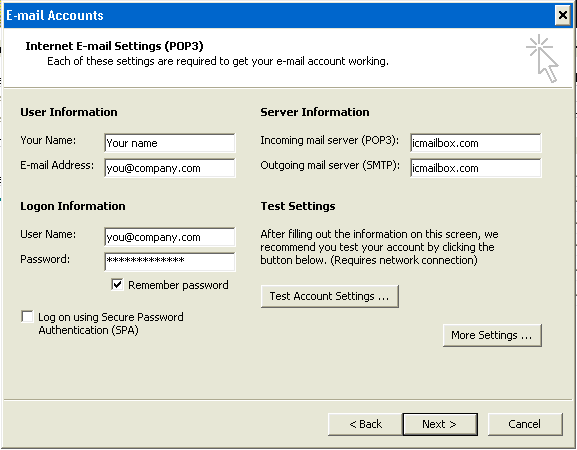Proceed with the Next button
577x450 pixels.
440,424
